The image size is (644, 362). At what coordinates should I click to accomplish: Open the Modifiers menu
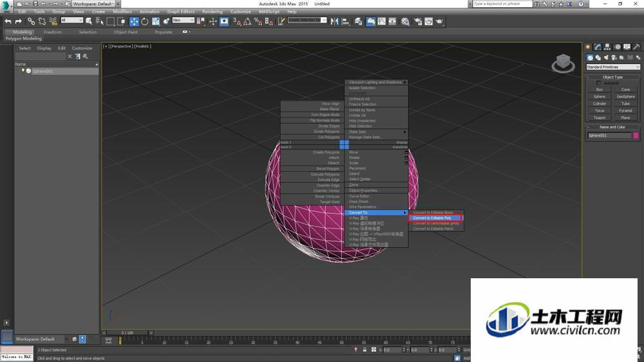[122, 12]
